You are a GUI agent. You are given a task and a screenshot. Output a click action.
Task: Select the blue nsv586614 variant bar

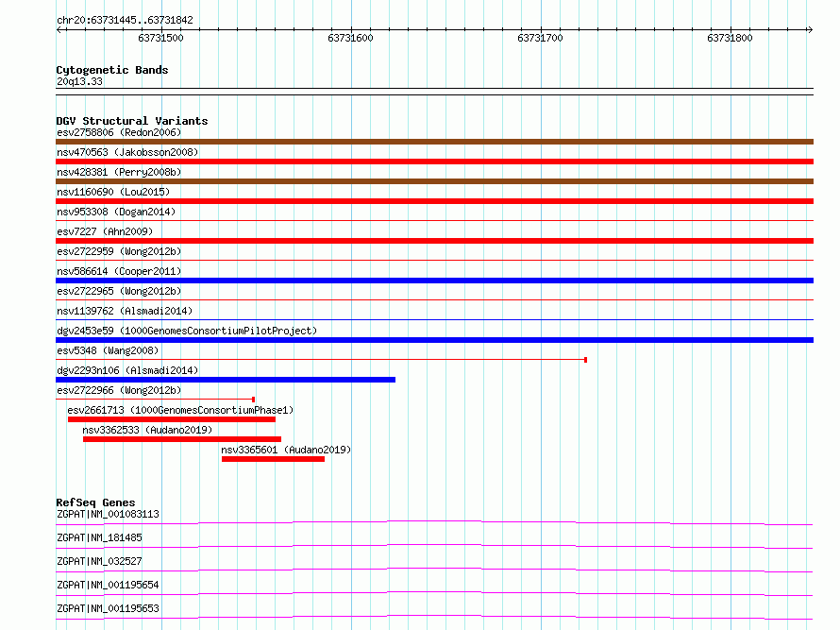coord(434,281)
